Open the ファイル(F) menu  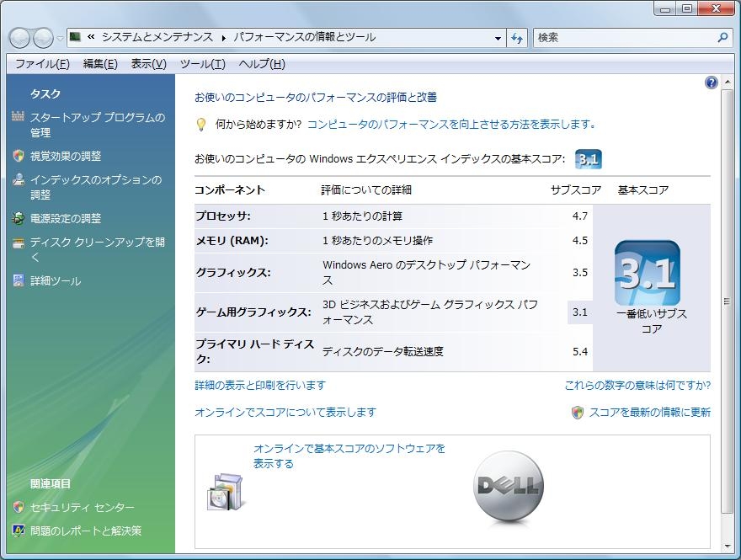pos(42,64)
